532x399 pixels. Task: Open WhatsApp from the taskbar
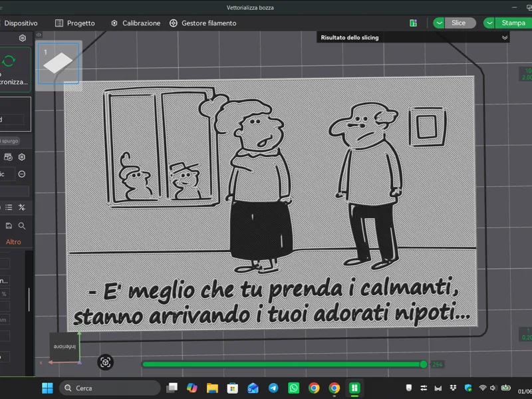click(x=293, y=388)
